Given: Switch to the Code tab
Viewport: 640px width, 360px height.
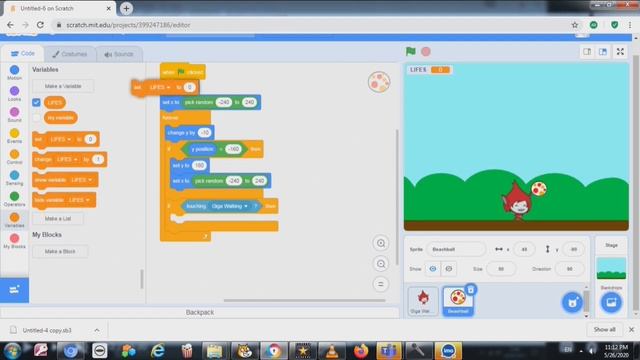Looking at the screenshot, I should tap(23, 53).
